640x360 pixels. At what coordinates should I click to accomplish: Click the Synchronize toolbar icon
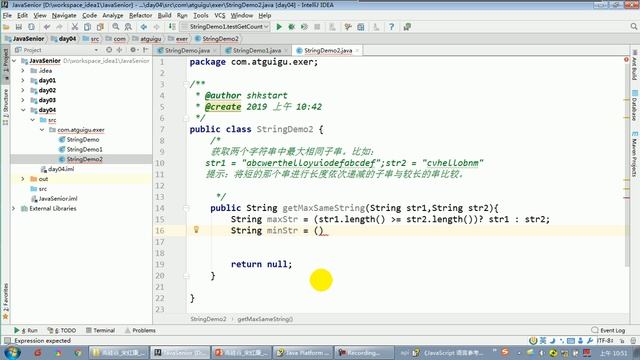(31, 27)
